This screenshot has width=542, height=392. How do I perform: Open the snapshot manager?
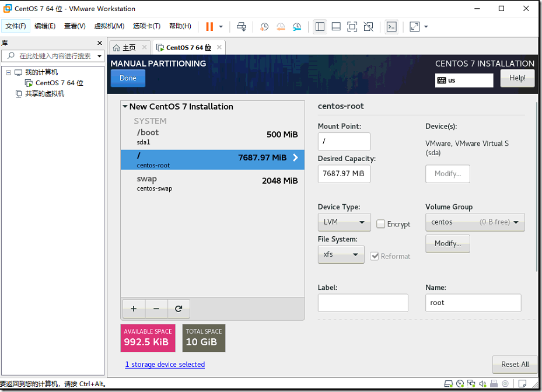pyautogui.click(x=296, y=27)
